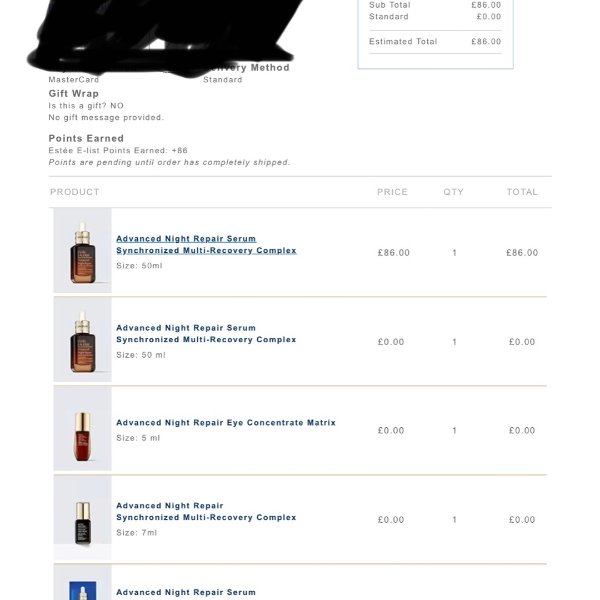This screenshot has height=600, width=600.
Task: Open Advanced Night Repair Eye Concentrate Matrix link
Action: [226, 423]
